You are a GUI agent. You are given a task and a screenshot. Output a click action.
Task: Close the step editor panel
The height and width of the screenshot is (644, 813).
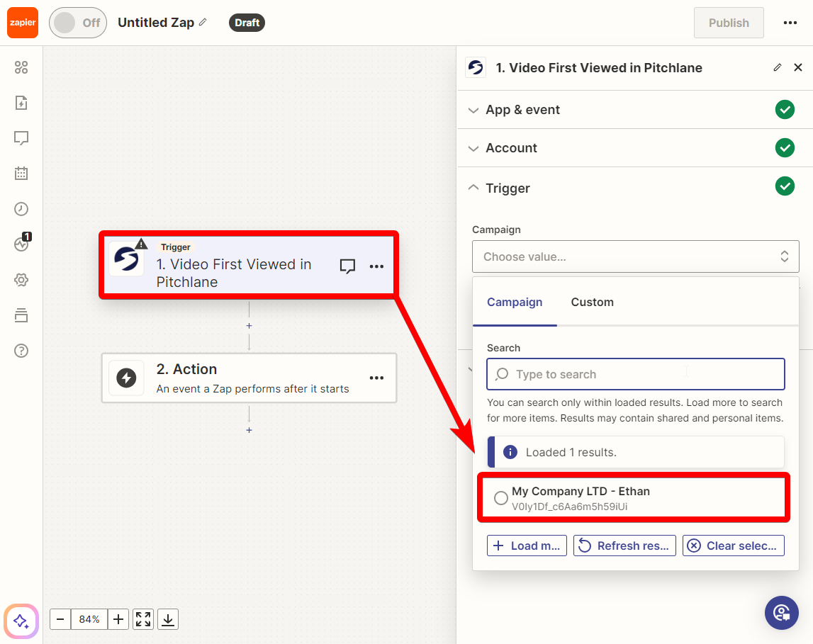coord(798,67)
